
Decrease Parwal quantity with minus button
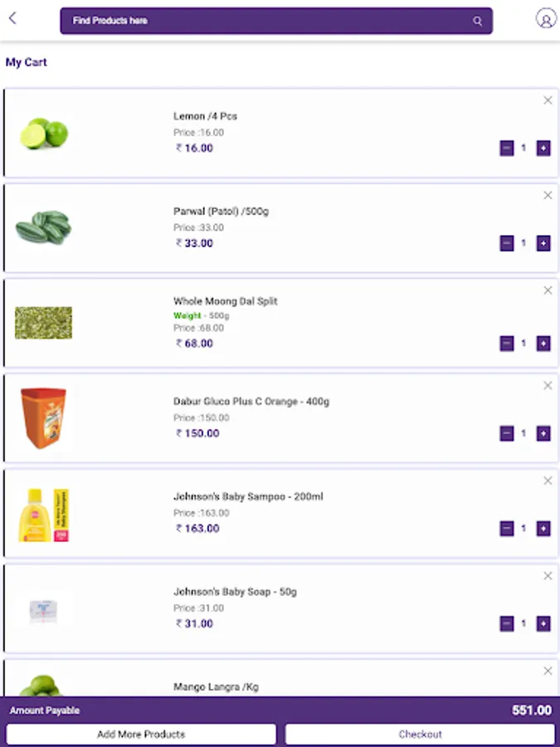[507, 244]
